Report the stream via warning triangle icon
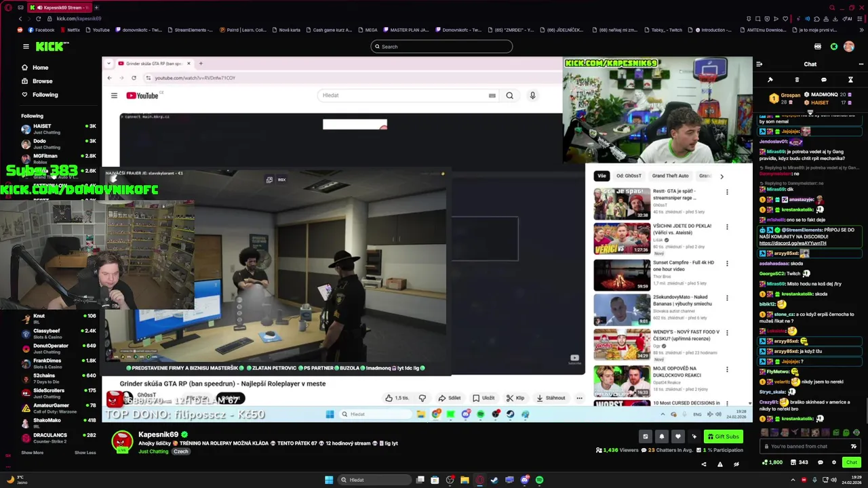This screenshot has height=488, width=868. tap(719, 464)
